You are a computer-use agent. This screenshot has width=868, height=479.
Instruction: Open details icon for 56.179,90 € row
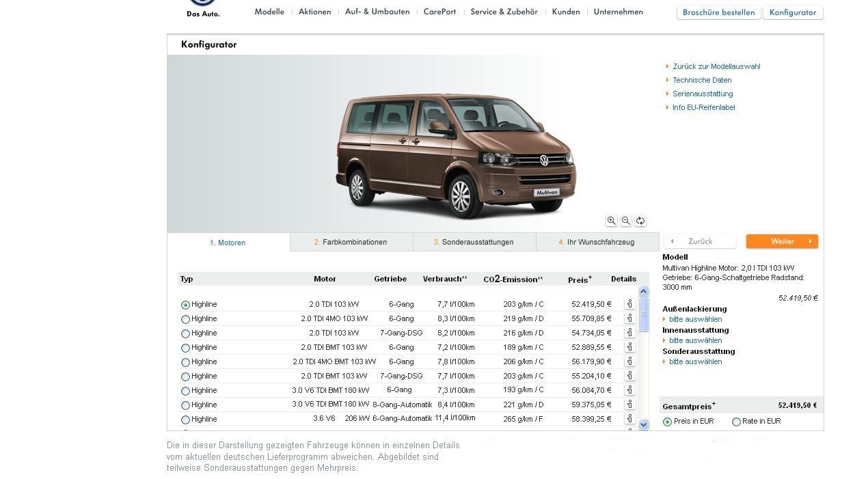pyautogui.click(x=629, y=361)
